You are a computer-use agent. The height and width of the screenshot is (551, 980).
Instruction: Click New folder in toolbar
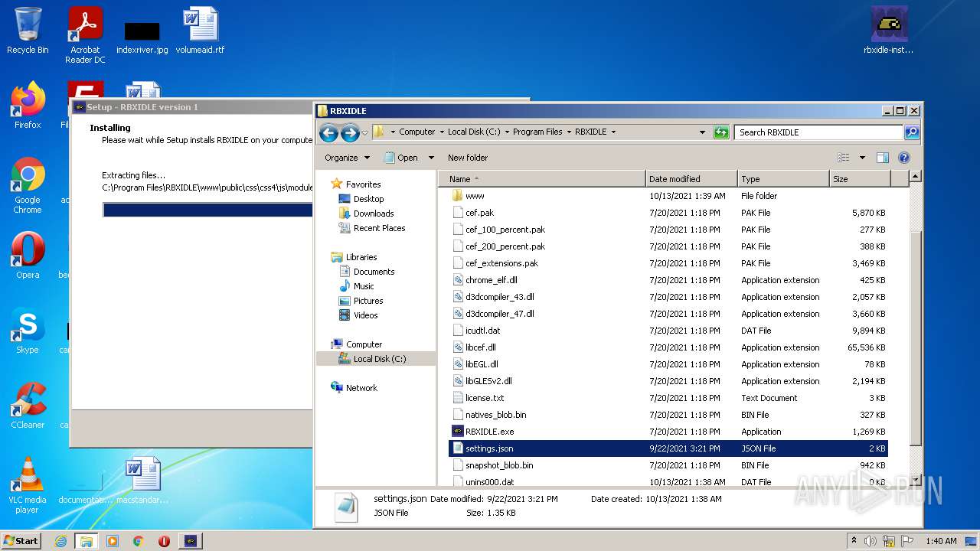(467, 158)
